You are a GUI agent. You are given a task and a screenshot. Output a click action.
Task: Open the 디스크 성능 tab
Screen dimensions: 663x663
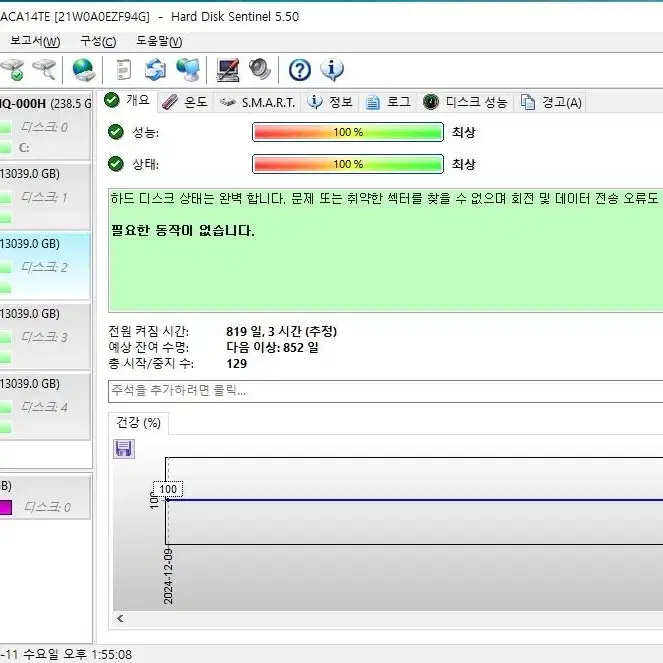(466, 102)
